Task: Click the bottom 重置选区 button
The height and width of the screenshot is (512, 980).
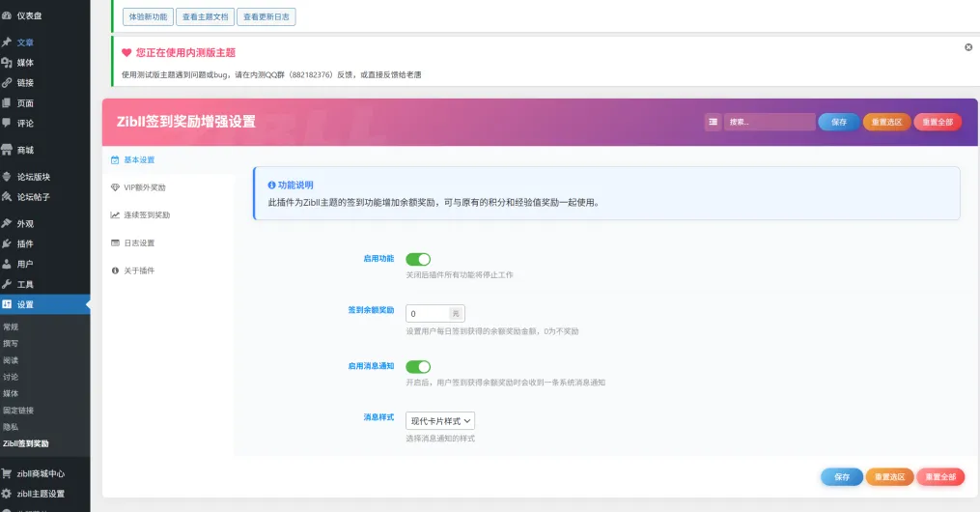Action: pos(889,477)
